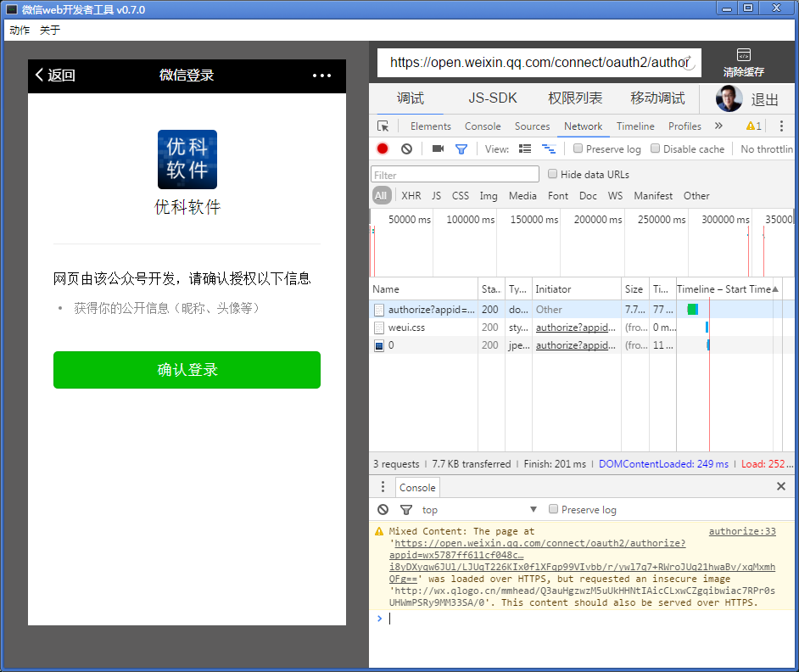
Task: Toggle the red record network log button
Action: (x=383, y=148)
